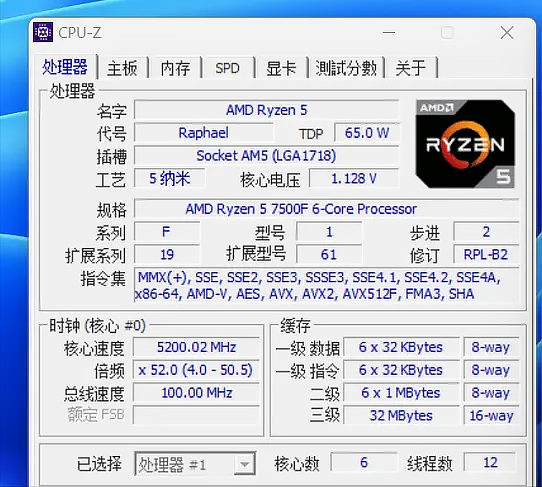This screenshot has height=487, width=542.
Task: Click the CPU-Z application icon in title bar
Action: (x=43, y=32)
